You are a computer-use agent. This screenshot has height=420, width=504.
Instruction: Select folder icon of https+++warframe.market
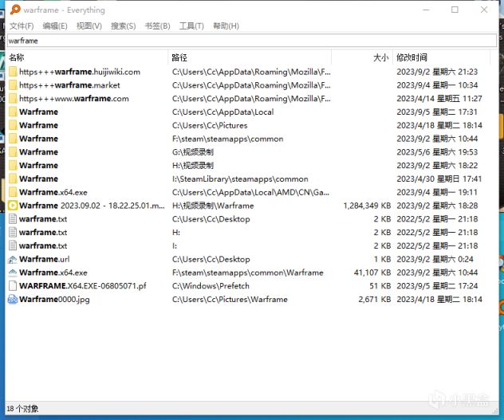coord(13,85)
